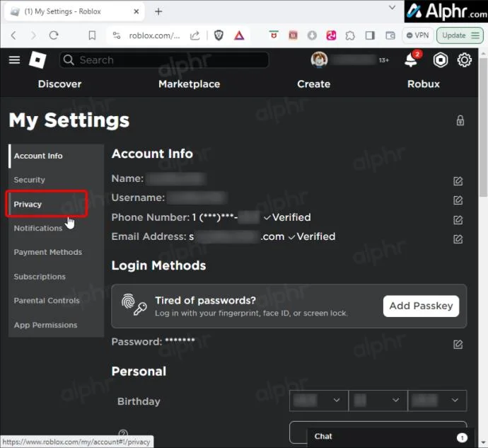Open the Brave Wallet icon
The image size is (488, 448).
390,35
